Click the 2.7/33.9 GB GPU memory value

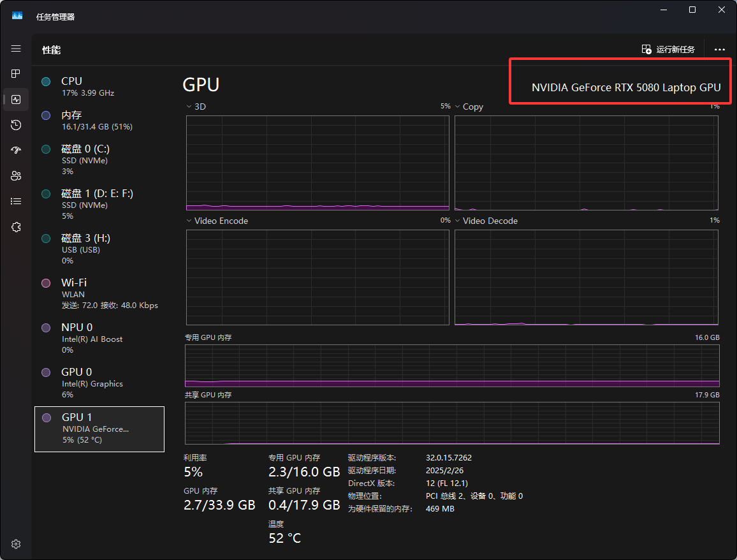pyautogui.click(x=219, y=505)
